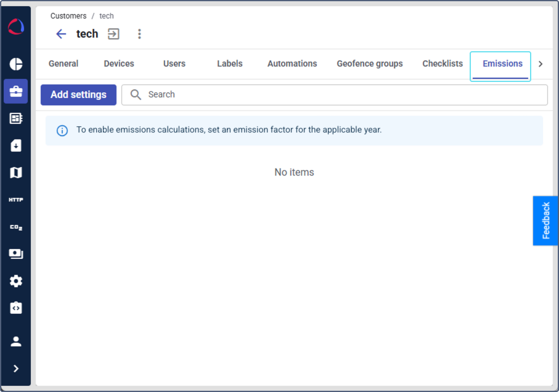Click the user profile icon

tap(16, 341)
